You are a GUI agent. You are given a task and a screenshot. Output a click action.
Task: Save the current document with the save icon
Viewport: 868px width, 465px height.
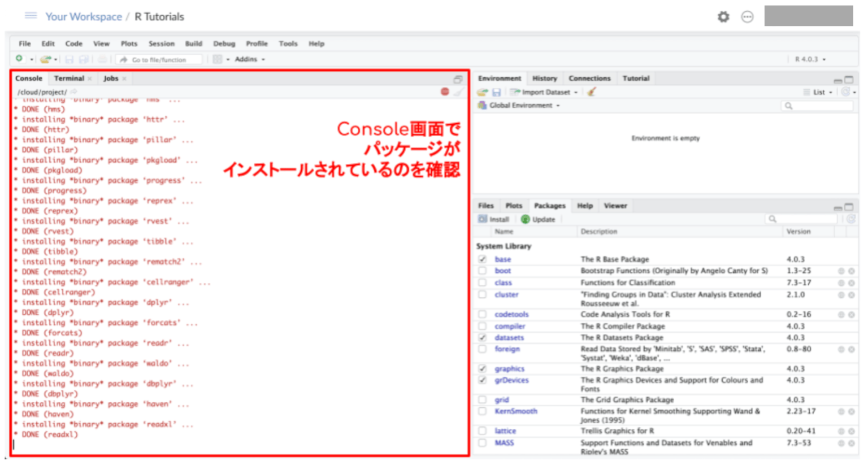(x=68, y=59)
